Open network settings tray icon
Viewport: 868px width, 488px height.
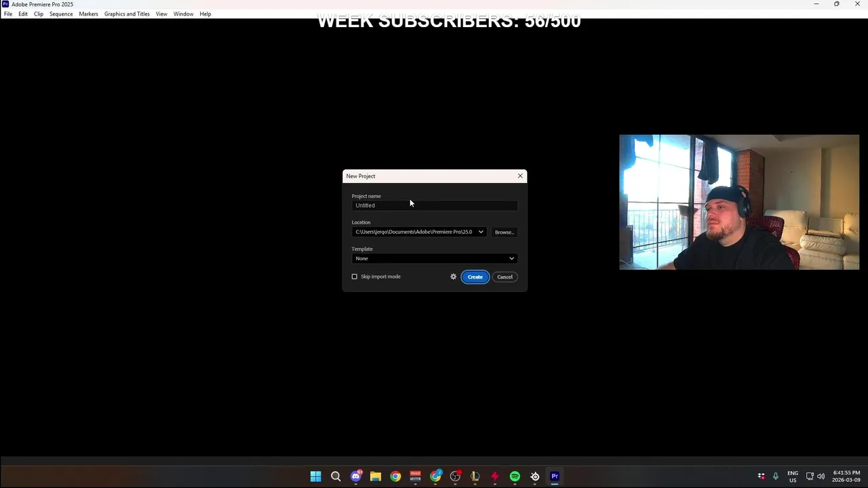pyautogui.click(x=810, y=476)
